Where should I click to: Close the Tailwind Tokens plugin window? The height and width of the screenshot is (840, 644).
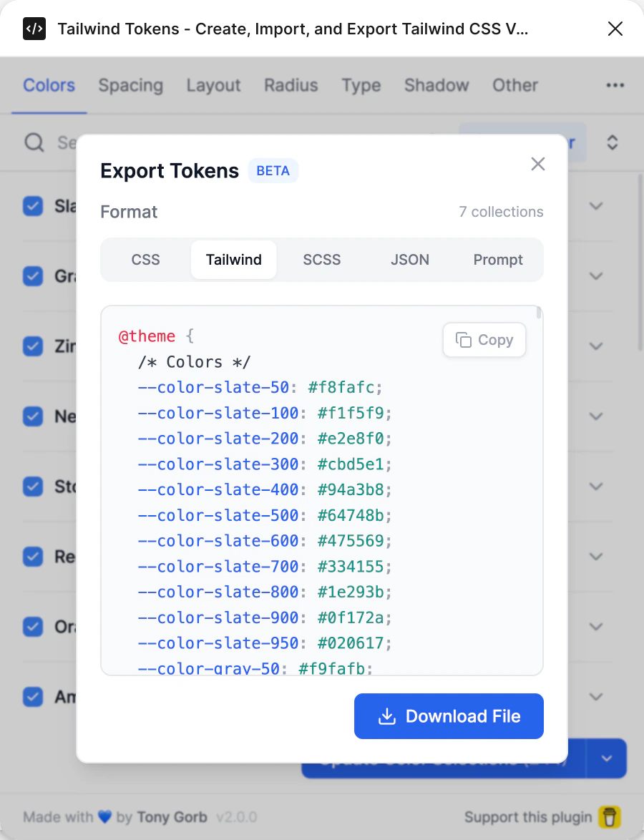point(615,29)
